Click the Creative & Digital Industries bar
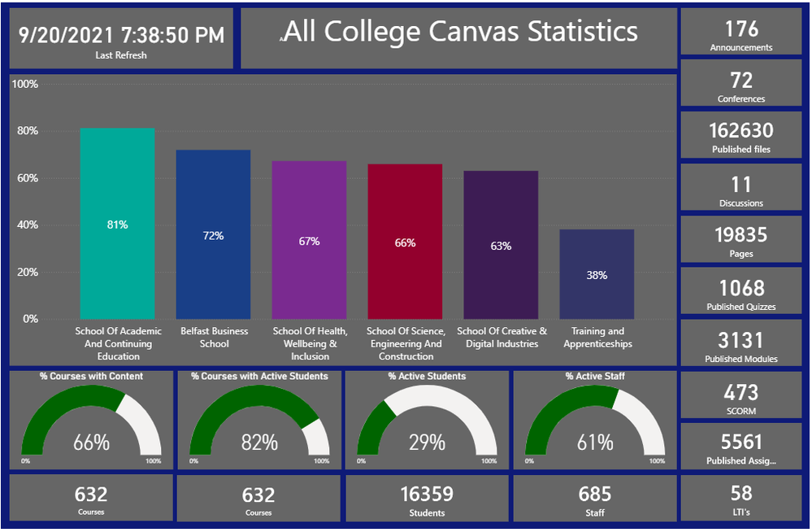Screen dimensions: 812x532 (501, 245)
